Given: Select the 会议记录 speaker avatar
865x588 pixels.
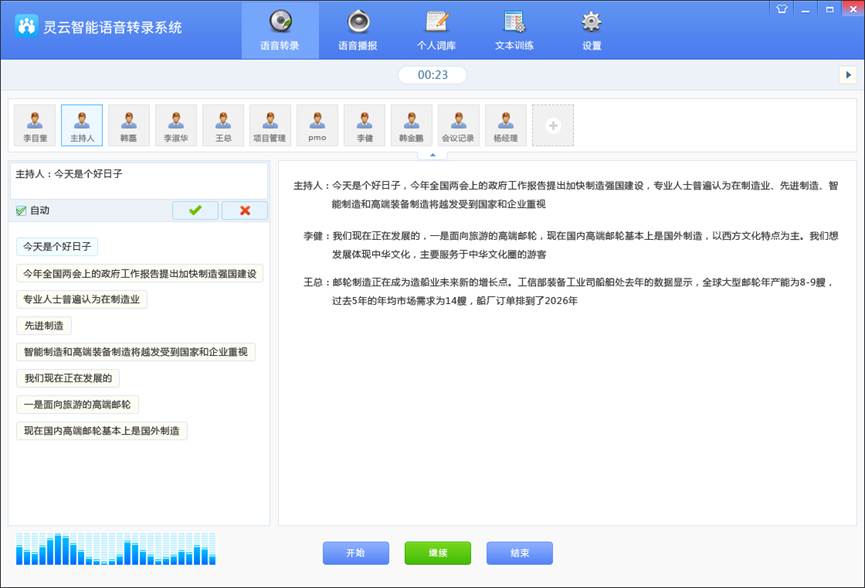Looking at the screenshot, I should click(x=459, y=122).
